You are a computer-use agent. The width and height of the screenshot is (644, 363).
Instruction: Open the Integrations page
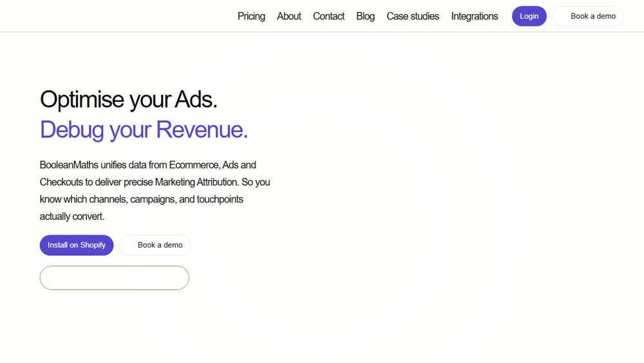pos(475,16)
